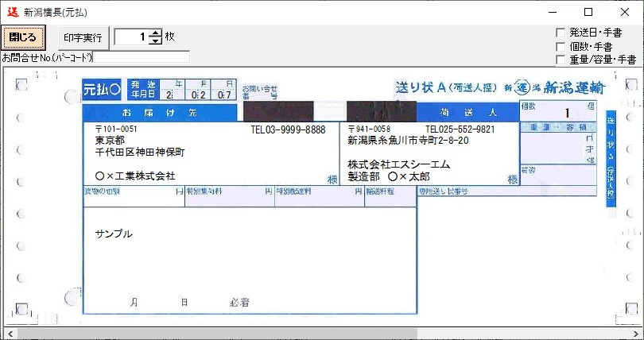Click the 閉じる button
The width and height of the screenshot is (644, 340).
click(x=23, y=37)
